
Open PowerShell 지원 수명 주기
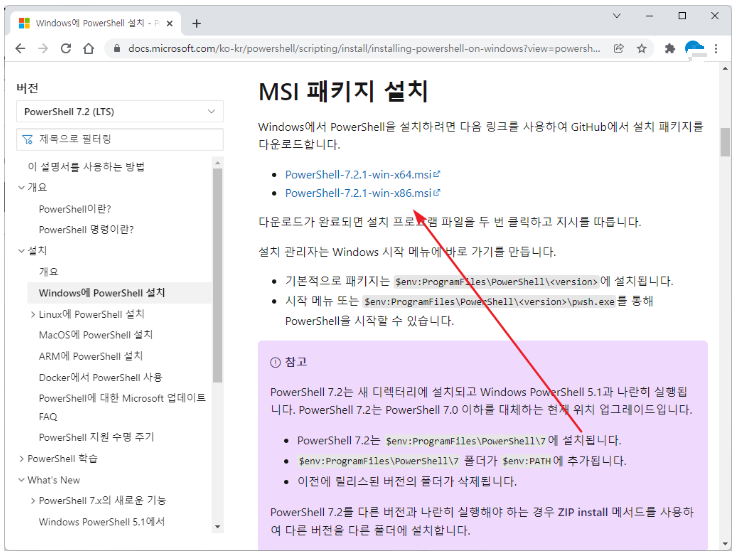[96, 437]
